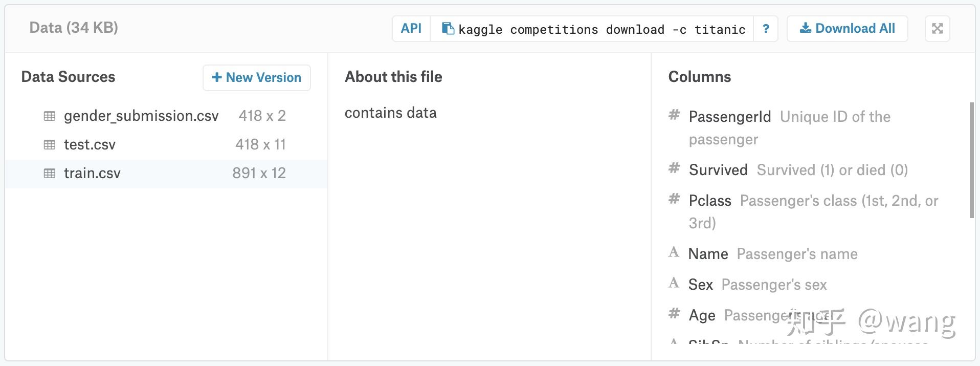Click the kaggle download command text
980x366 pixels.
coord(602,30)
